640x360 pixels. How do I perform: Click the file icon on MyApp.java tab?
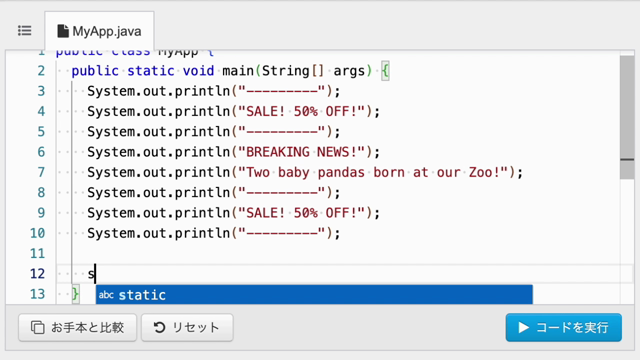click(x=62, y=31)
